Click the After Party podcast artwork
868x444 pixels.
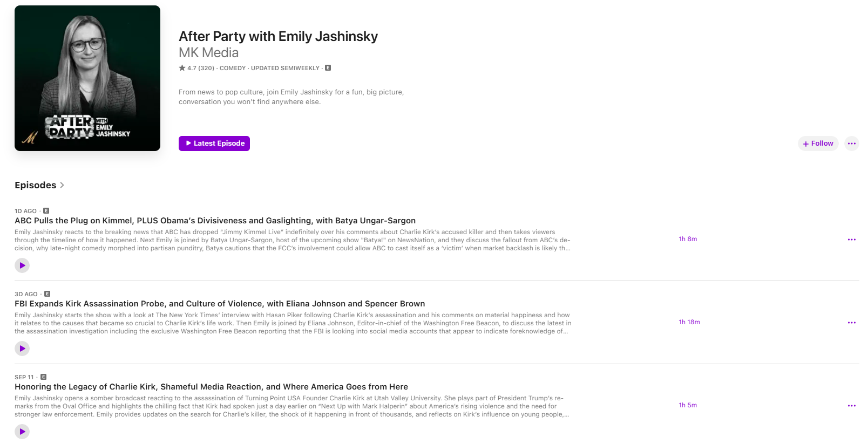tap(87, 78)
